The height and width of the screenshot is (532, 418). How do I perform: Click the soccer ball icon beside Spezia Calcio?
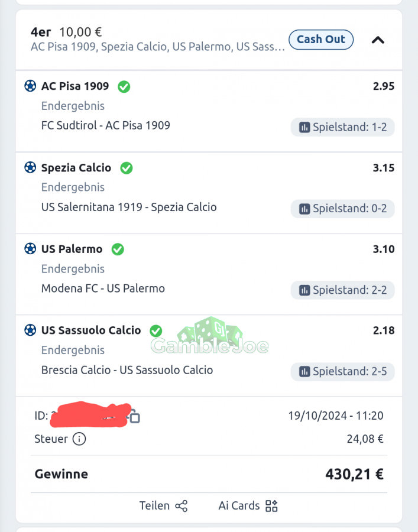30,167
